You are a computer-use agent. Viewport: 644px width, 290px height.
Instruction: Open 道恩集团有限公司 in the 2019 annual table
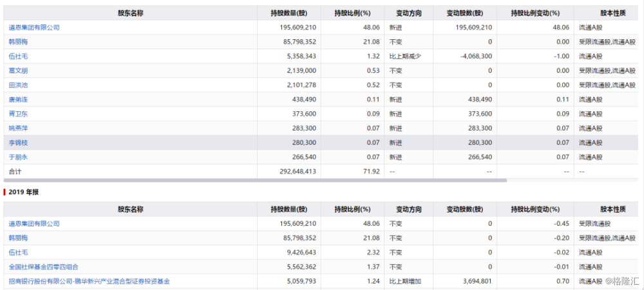33,224
